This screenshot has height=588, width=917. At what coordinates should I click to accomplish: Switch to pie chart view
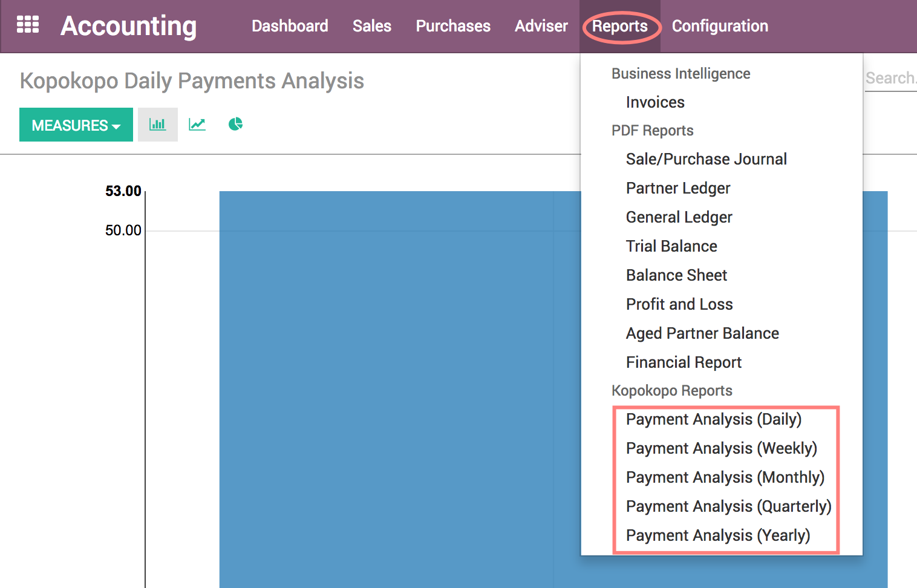coord(235,125)
